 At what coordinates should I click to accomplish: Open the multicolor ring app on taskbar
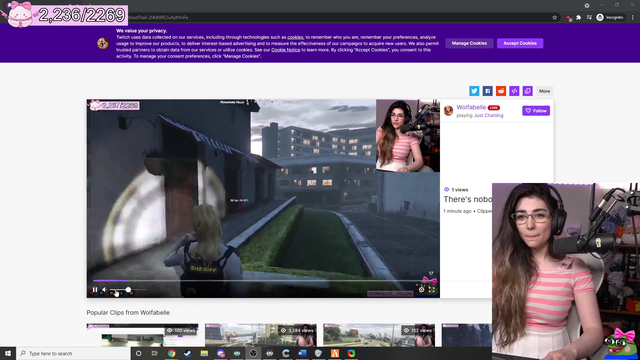[351, 353]
